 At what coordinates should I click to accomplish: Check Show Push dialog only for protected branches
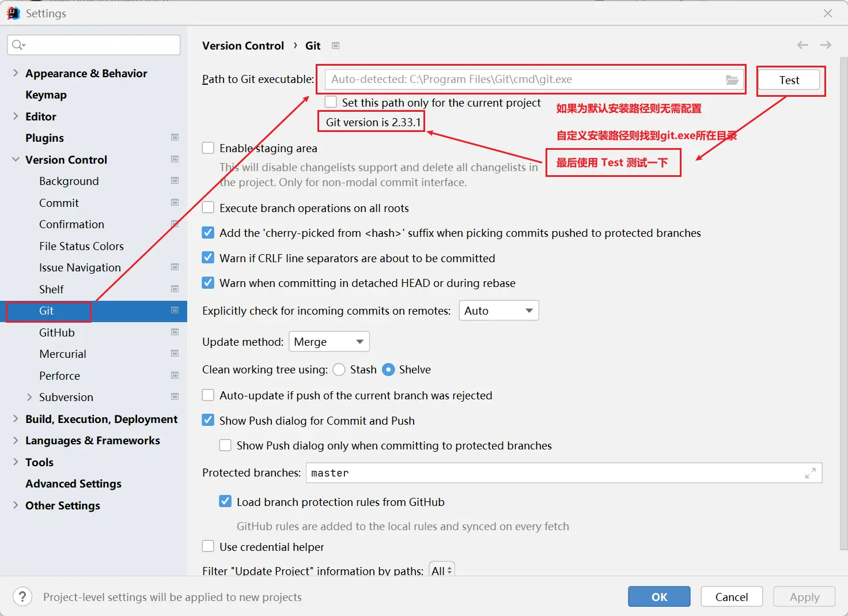225,445
